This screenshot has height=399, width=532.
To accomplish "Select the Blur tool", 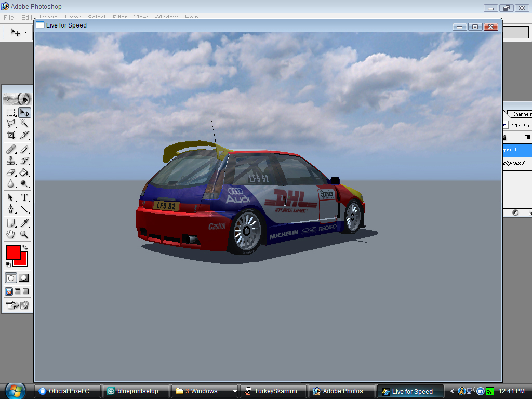I will pos(11,184).
